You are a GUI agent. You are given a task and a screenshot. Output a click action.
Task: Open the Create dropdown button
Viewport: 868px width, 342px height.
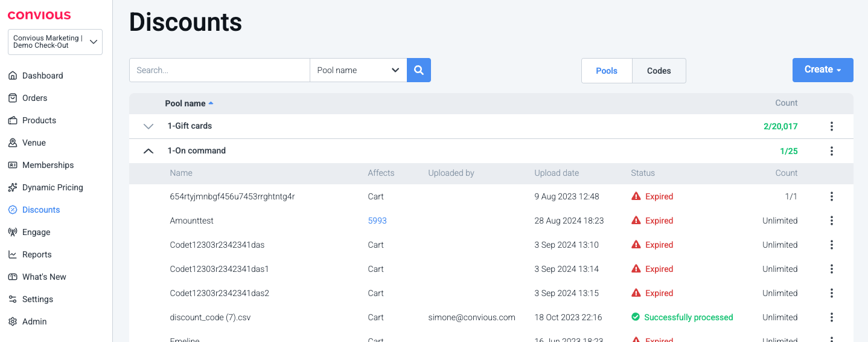coord(822,70)
